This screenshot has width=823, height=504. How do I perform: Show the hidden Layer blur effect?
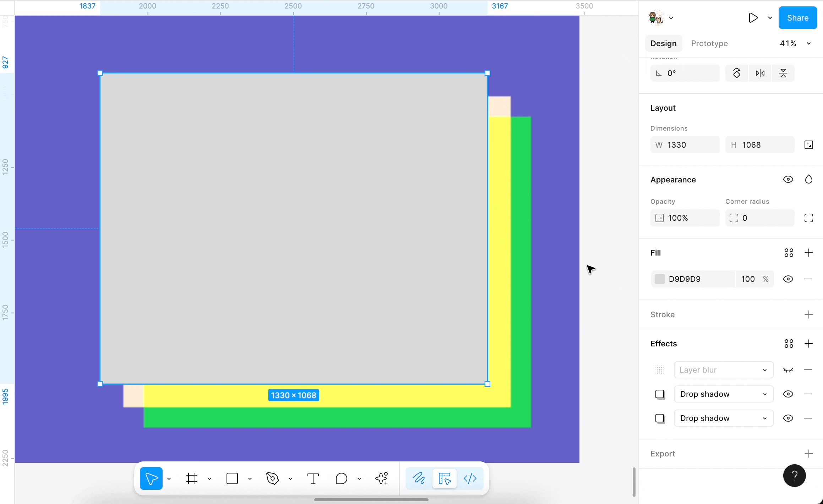[x=788, y=370]
